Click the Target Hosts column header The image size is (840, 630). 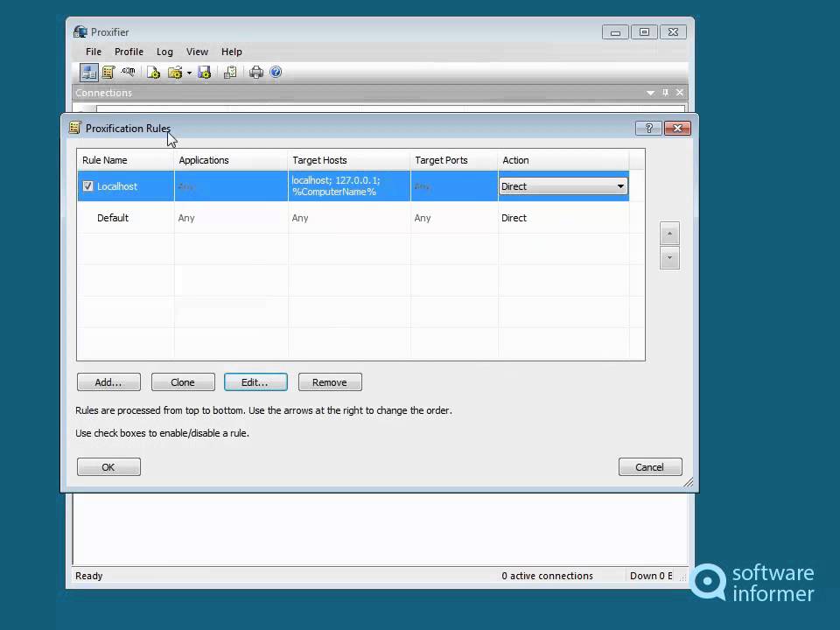pos(349,160)
